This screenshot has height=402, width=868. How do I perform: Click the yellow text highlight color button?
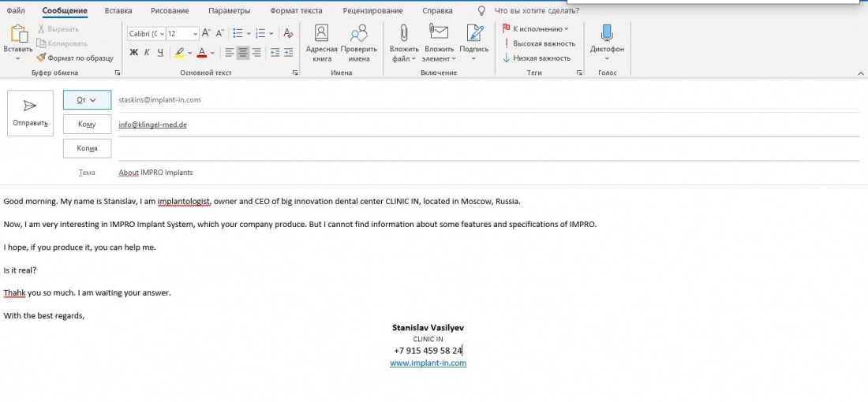(180, 53)
